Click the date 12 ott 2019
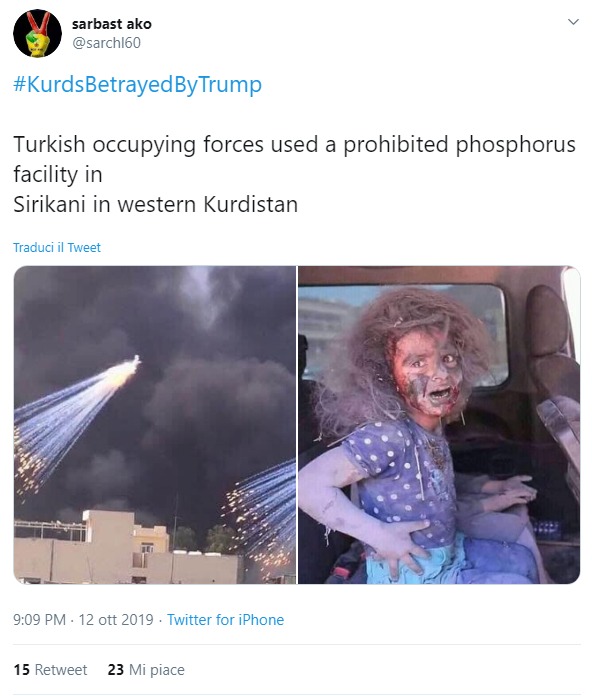This screenshot has width=592, height=696. coord(116,620)
